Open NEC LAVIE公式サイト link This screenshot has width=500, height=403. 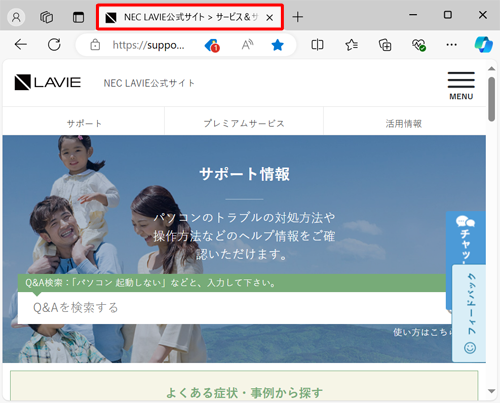(x=149, y=83)
